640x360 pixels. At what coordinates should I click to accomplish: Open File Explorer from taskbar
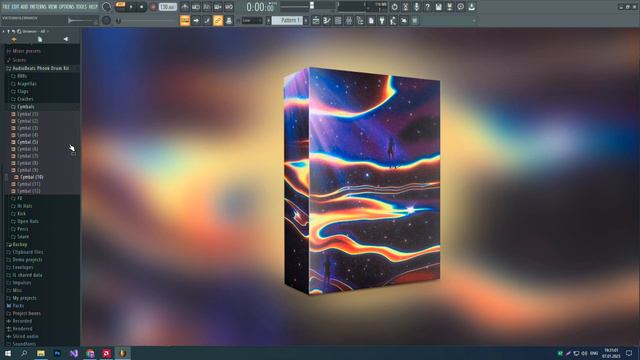tap(41, 353)
